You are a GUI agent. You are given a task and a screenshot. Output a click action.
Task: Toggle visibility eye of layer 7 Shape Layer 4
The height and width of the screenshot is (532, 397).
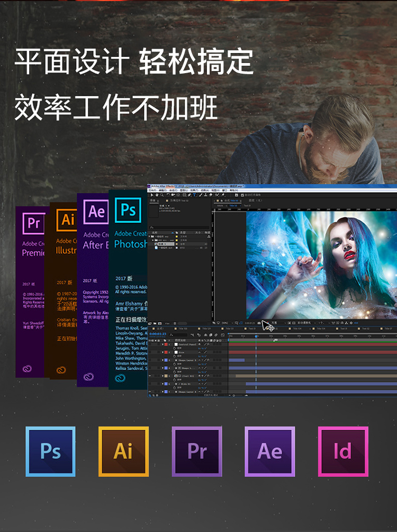click(150, 392)
